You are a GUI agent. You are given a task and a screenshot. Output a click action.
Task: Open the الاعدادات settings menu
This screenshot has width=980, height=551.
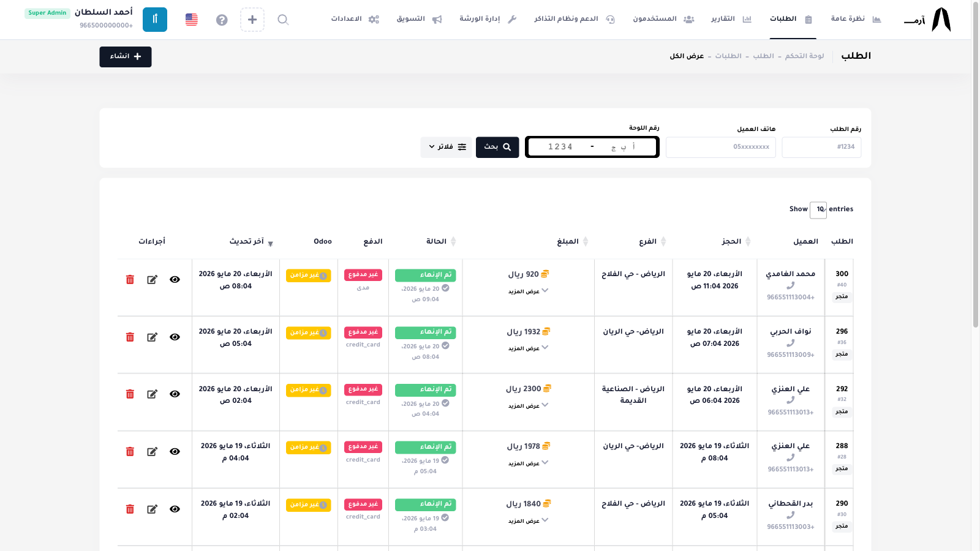[355, 19]
